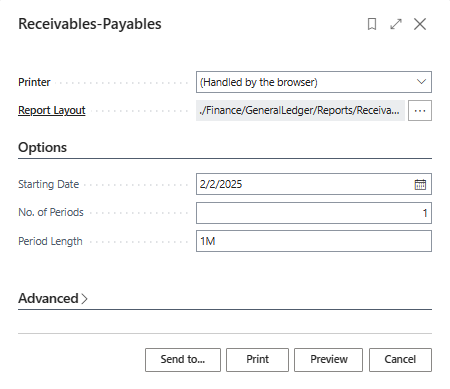The image size is (450, 389).
Task: Cancel the report request
Action: point(400,360)
